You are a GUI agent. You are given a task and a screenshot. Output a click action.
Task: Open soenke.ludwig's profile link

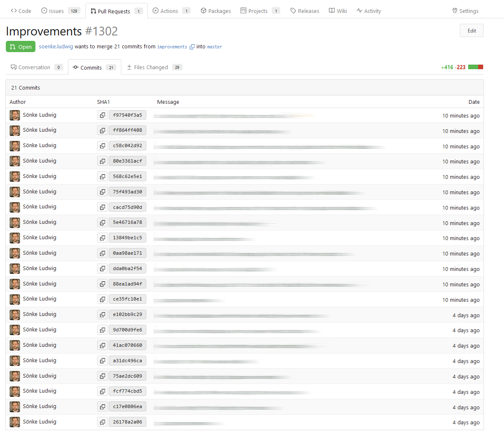pos(55,46)
